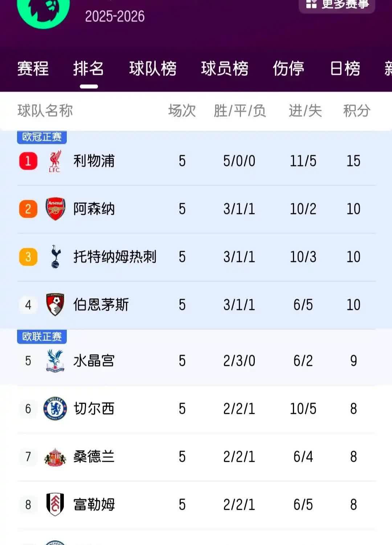The height and width of the screenshot is (545, 392).
Task: Click the Liverpool club crest
Action: (x=55, y=161)
